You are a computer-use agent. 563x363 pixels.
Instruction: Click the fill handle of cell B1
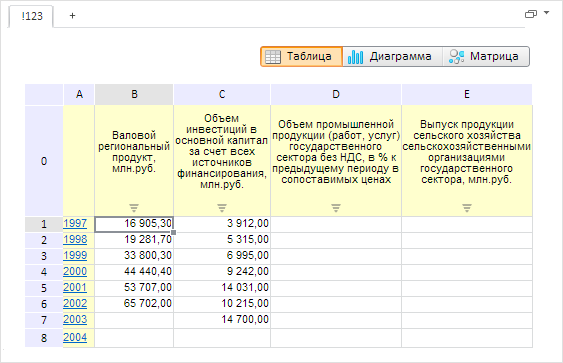[x=173, y=232]
